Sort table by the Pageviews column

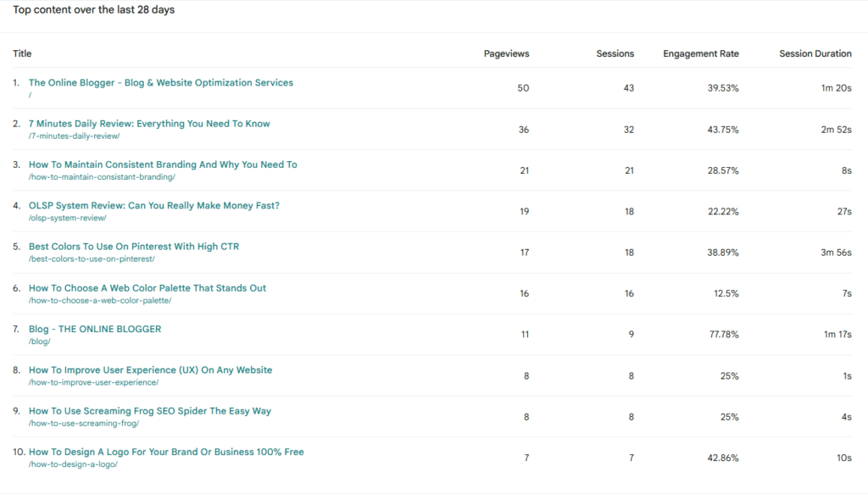coord(506,53)
